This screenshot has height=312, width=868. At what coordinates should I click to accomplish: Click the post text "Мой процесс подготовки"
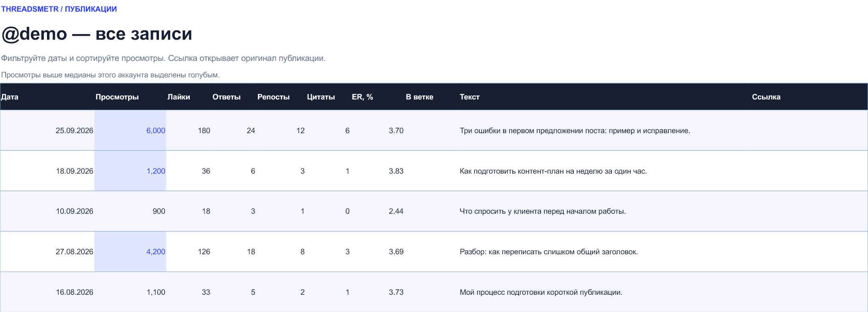point(541,292)
